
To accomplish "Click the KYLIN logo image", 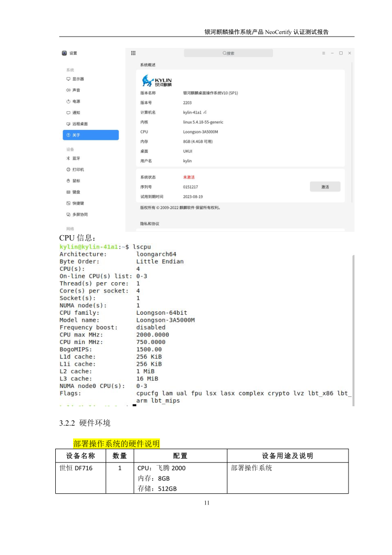I will (x=157, y=81).
